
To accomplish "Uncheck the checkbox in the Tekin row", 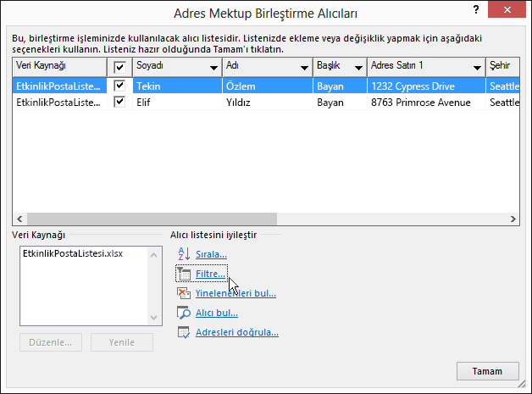I will coord(119,86).
